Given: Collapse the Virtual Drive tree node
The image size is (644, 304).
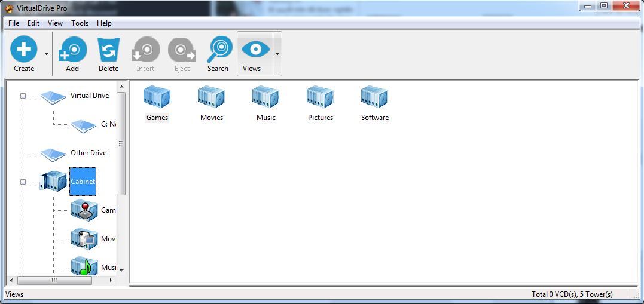Looking at the screenshot, I should point(23,96).
